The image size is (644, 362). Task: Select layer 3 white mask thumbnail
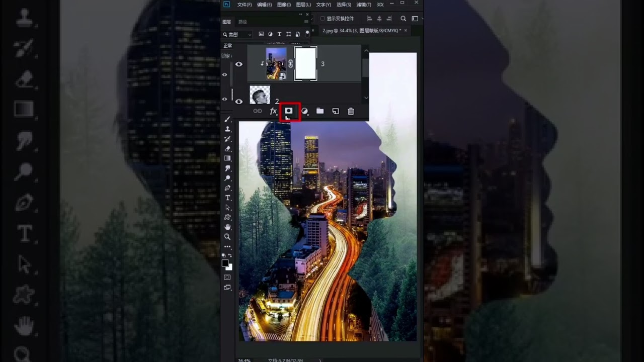[305, 64]
